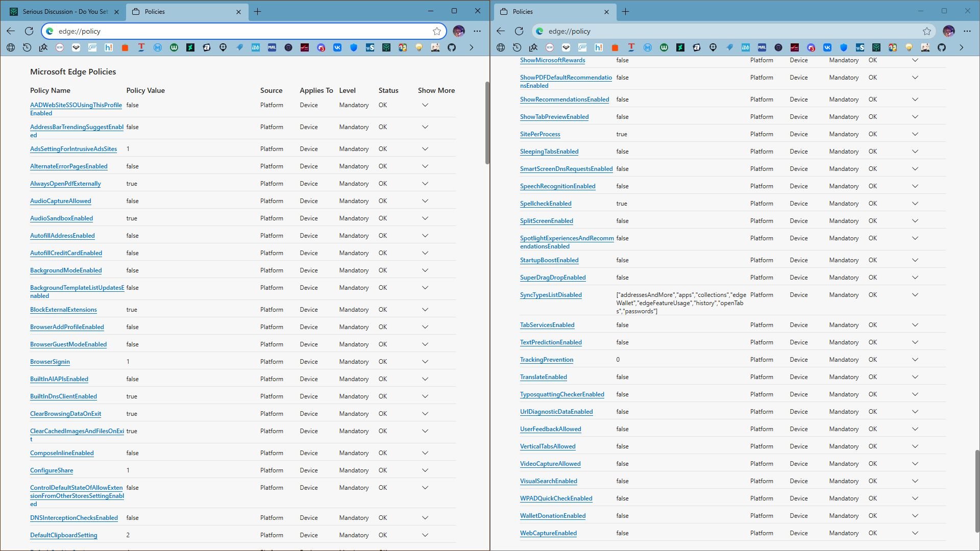The height and width of the screenshot is (551, 980).
Task: Expand Show More for AdsSettingForIntrusiveAdsSites
Action: [x=425, y=149]
